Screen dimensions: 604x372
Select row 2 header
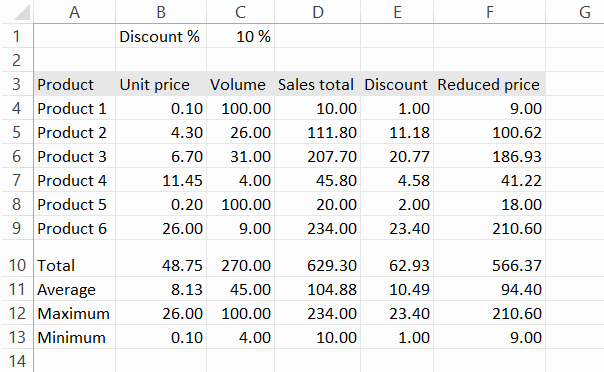click(x=17, y=60)
